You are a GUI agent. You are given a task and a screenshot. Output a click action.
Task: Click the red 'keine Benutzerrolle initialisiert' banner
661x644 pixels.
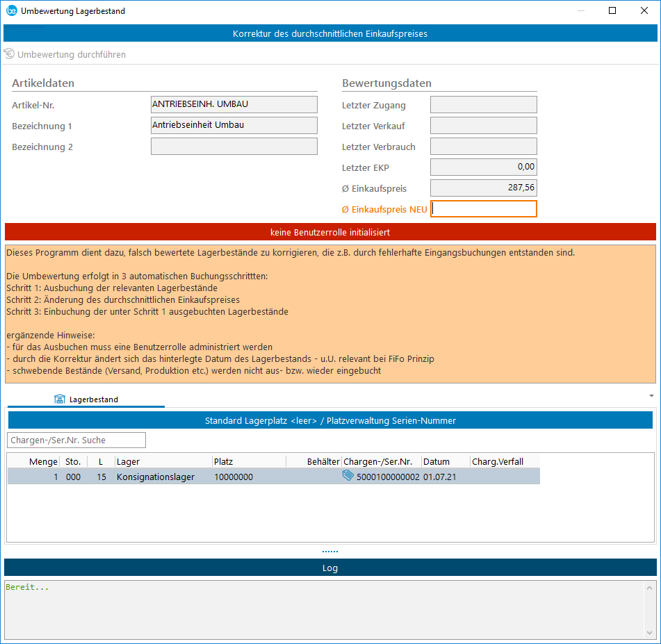(330, 231)
